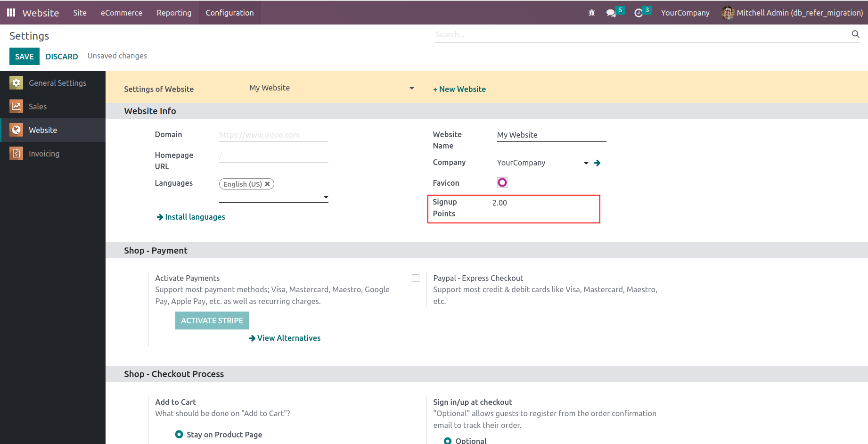Open the eCommerce menu
The height and width of the screenshot is (444, 868).
tap(122, 13)
